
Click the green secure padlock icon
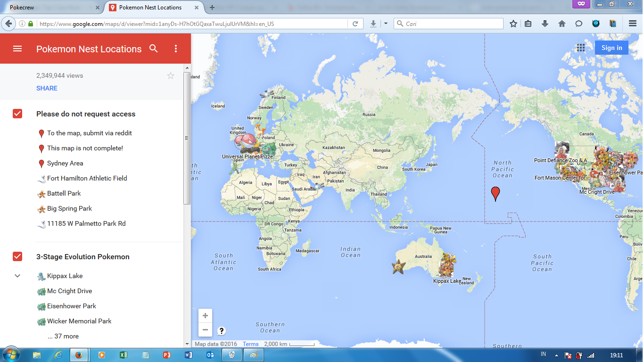(31, 24)
